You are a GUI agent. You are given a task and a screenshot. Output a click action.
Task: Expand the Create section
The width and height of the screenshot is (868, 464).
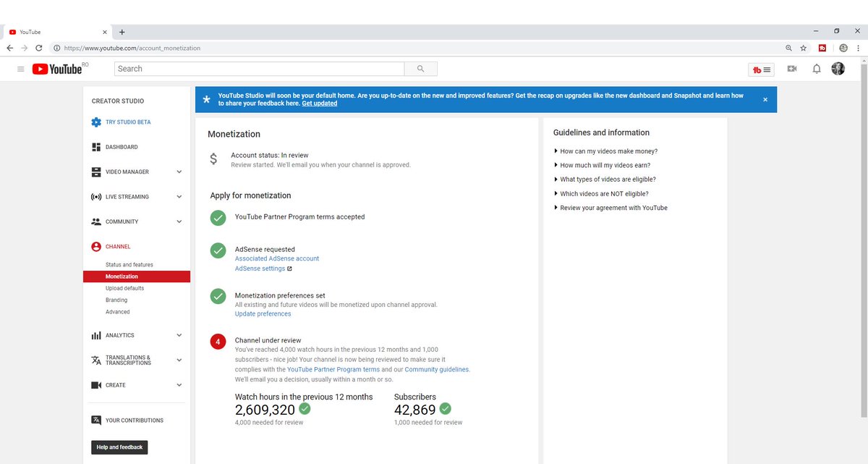[x=179, y=385]
